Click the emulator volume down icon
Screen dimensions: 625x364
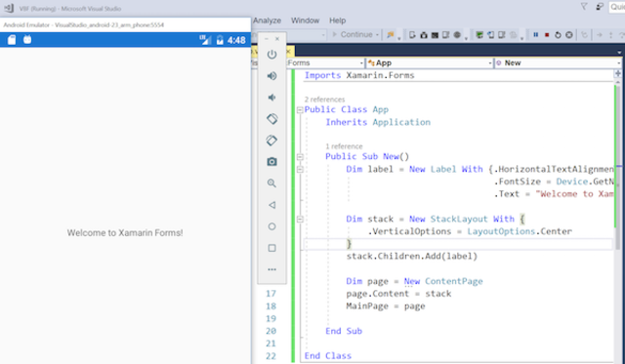[271, 98]
